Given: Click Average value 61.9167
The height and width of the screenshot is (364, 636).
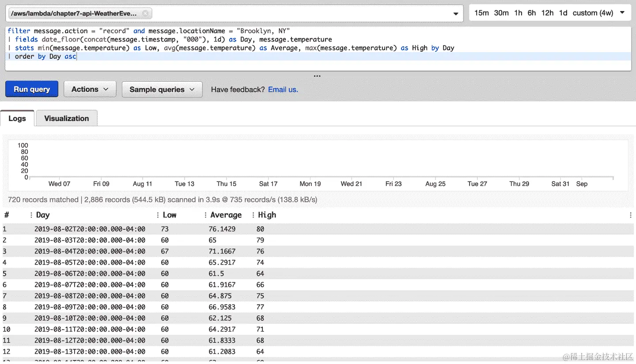Looking at the screenshot, I should (222, 285).
